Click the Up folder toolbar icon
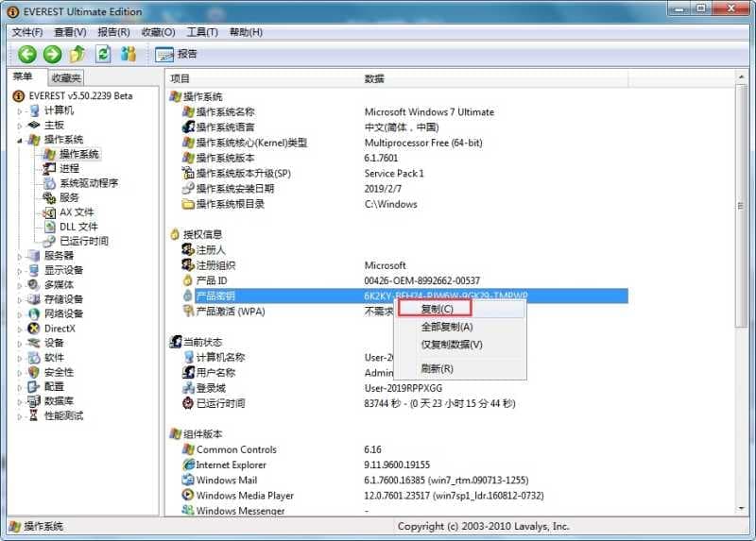This screenshot has height=541, width=756. (x=77, y=54)
